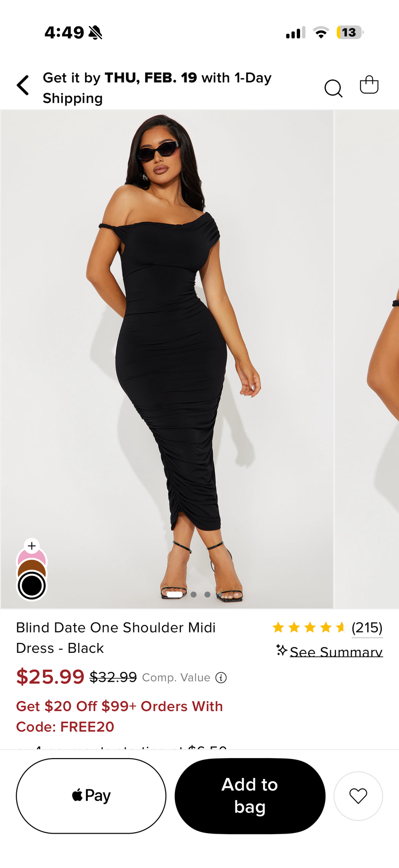Tap the 1-Day Shipping delivery banner
The image size is (399, 868).
[157, 88]
